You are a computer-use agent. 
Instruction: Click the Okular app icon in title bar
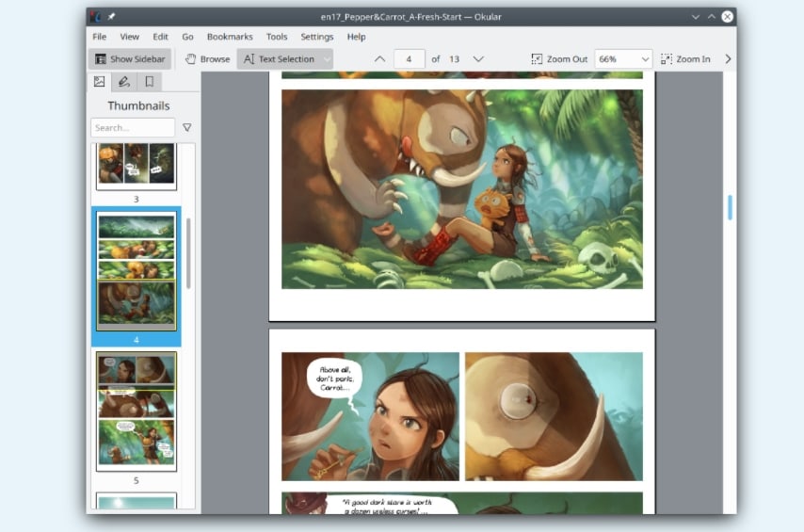pyautogui.click(x=96, y=17)
